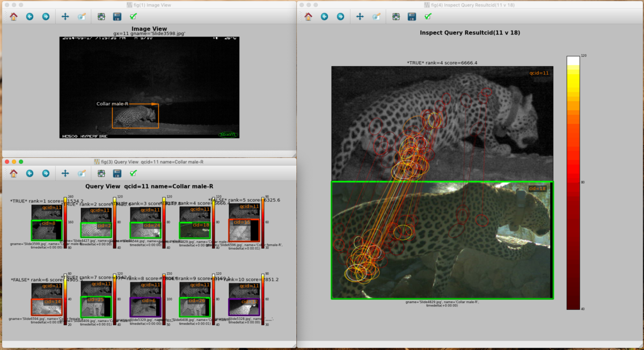
Task: Toggle the green checkmark in Image View toolbar
Action: click(x=133, y=16)
